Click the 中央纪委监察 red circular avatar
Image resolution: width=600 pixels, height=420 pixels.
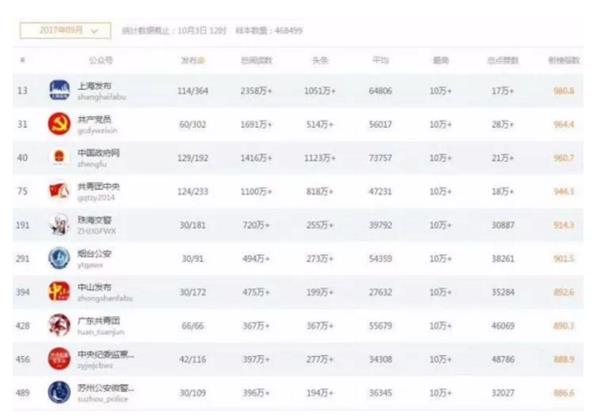coord(59,359)
